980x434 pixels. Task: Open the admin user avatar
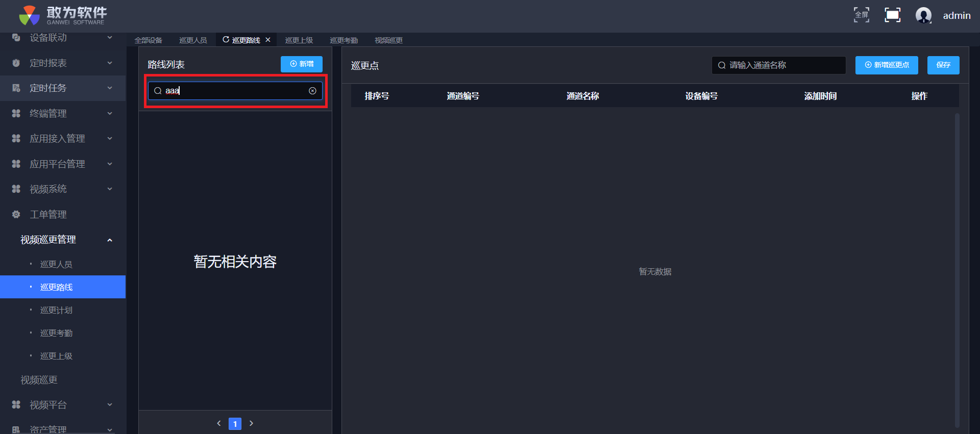click(x=923, y=15)
